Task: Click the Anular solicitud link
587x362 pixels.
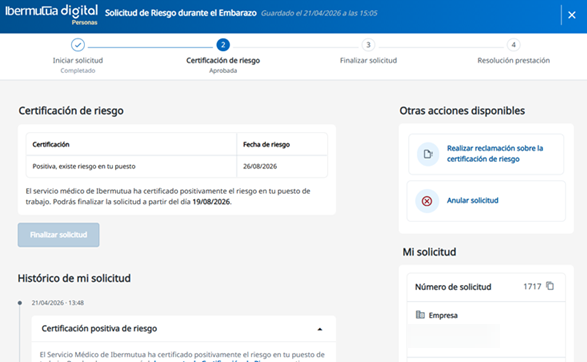Action: (x=472, y=200)
